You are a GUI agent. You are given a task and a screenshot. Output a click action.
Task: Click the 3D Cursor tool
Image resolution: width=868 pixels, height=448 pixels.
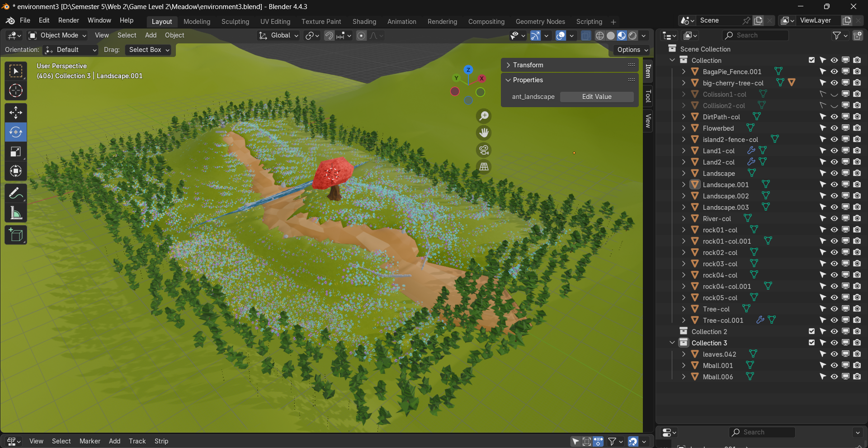pyautogui.click(x=16, y=91)
